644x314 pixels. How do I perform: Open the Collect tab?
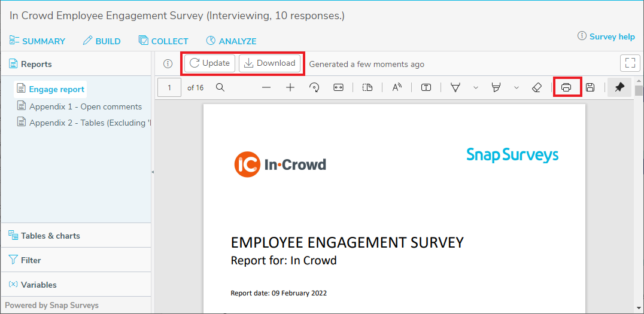click(163, 41)
